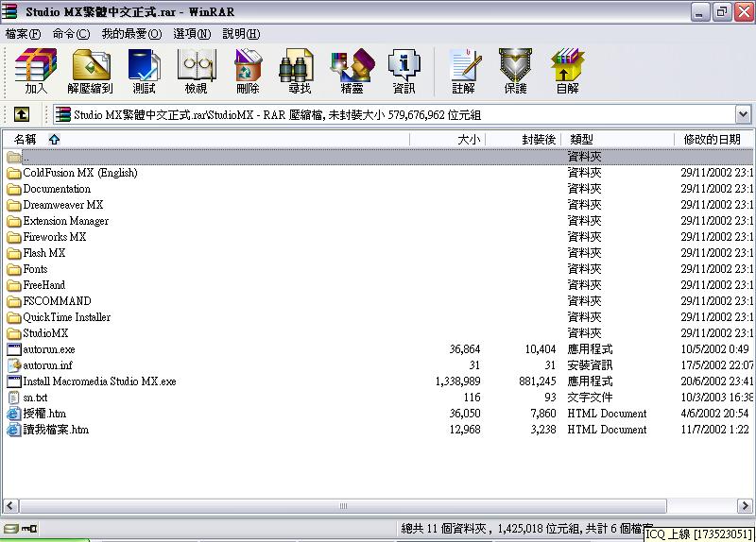
Task: Select the Fireworks MX folder row
Action: tap(377, 237)
